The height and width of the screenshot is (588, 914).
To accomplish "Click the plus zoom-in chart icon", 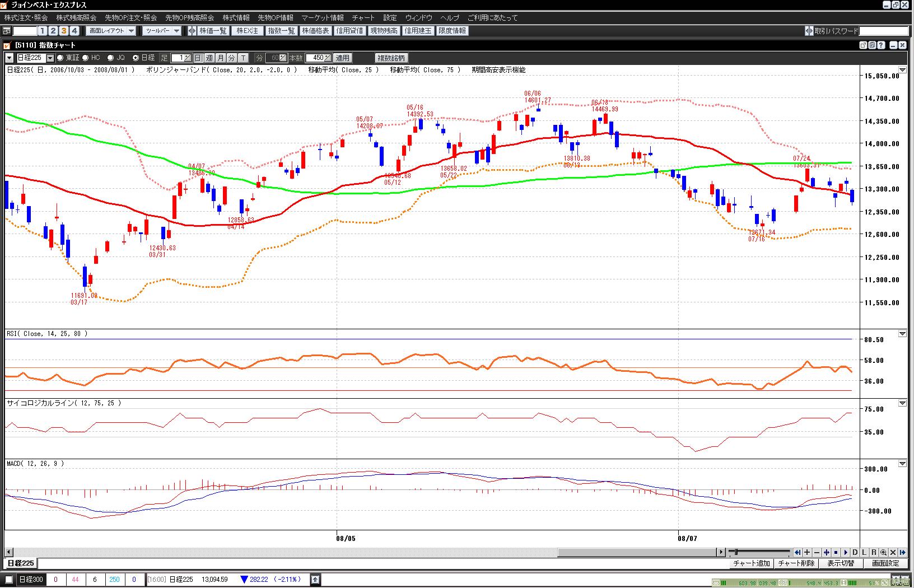I will [x=807, y=552].
